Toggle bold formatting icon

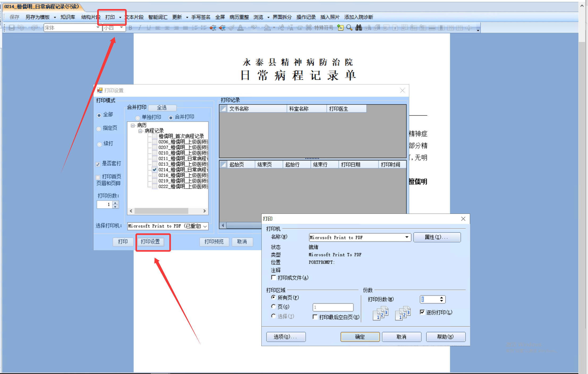[x=130, y=28]
